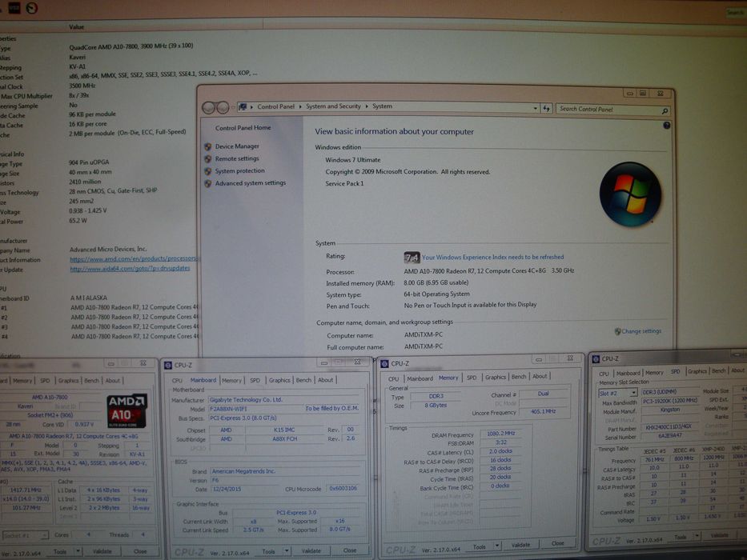The width and height of the screenshot is (747, 560).
Task: Open Tools dropdown arrow in Memory CPU-Z window
Action: click(x=497, y=546)
